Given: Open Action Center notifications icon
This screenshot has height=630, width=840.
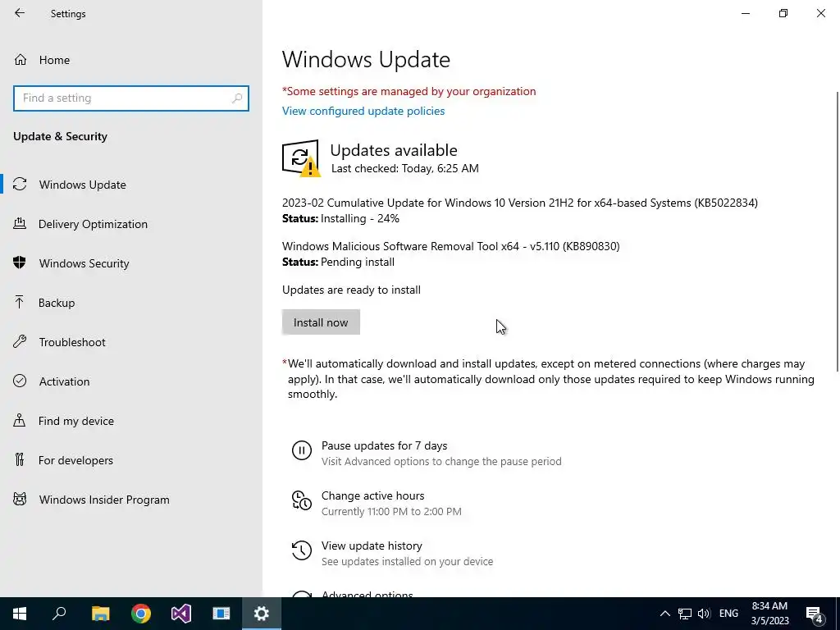Looking at the screenshot, I should (x=815, y=614).
